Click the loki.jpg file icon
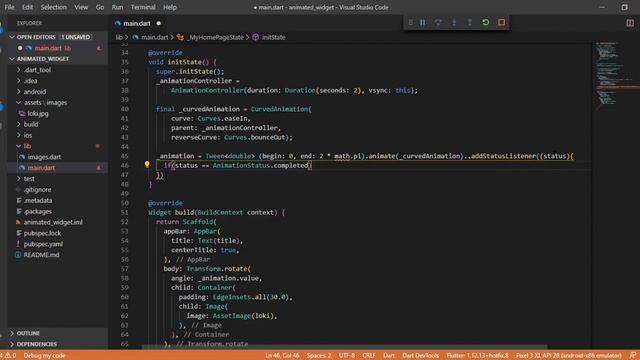The image size is (640, 360). (x=22, y=113)
